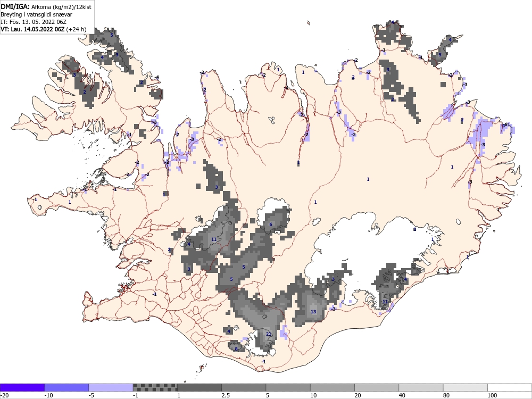Click the "21" value on the southern glacier
Screen dimensions: 532x399
[x=269, y=334]
